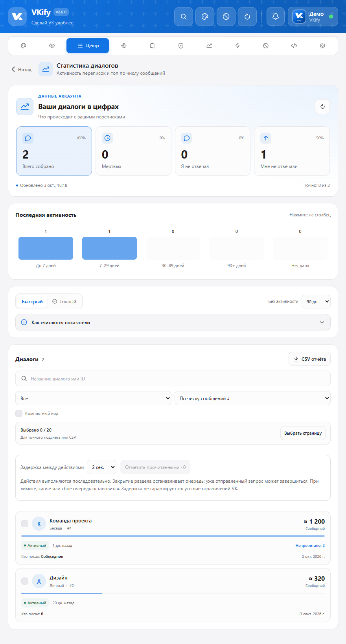Click the ≈ 1 200 message count

pos(314,521)
